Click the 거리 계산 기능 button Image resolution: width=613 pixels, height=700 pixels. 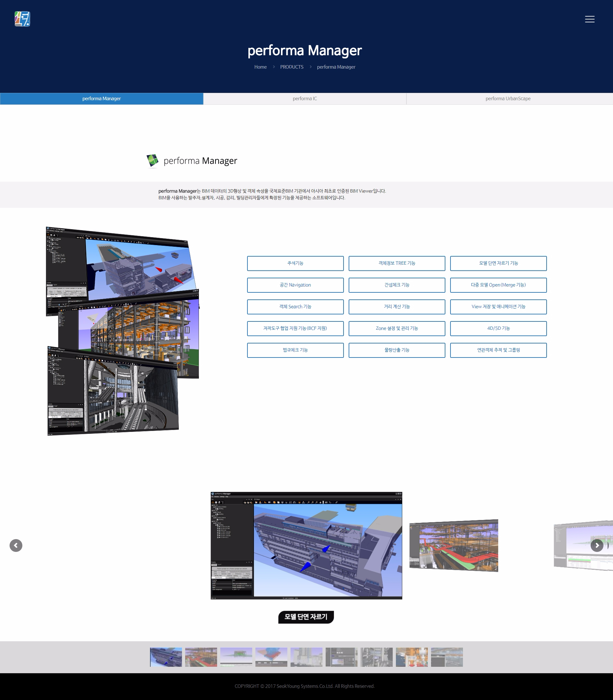(x=397, y=307)
